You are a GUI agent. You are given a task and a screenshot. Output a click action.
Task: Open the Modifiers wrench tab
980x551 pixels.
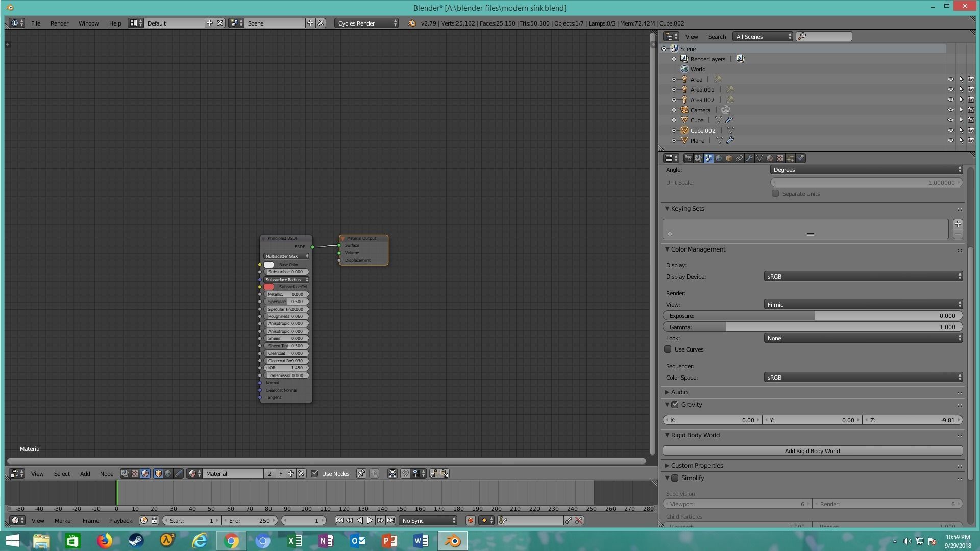(x=749, y=158)
